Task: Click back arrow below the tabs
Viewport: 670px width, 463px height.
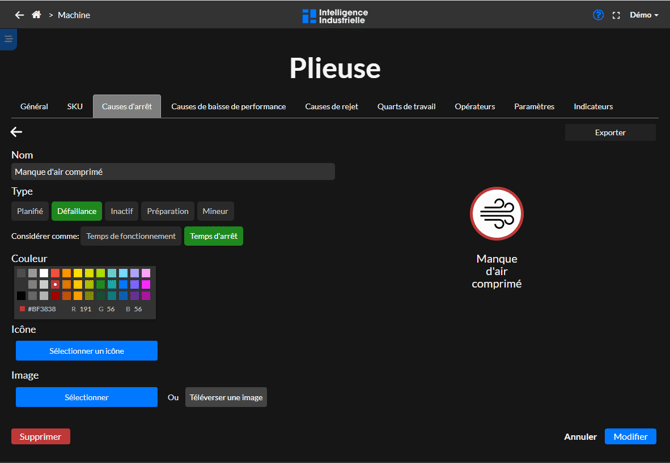Action: coord(16,132)
